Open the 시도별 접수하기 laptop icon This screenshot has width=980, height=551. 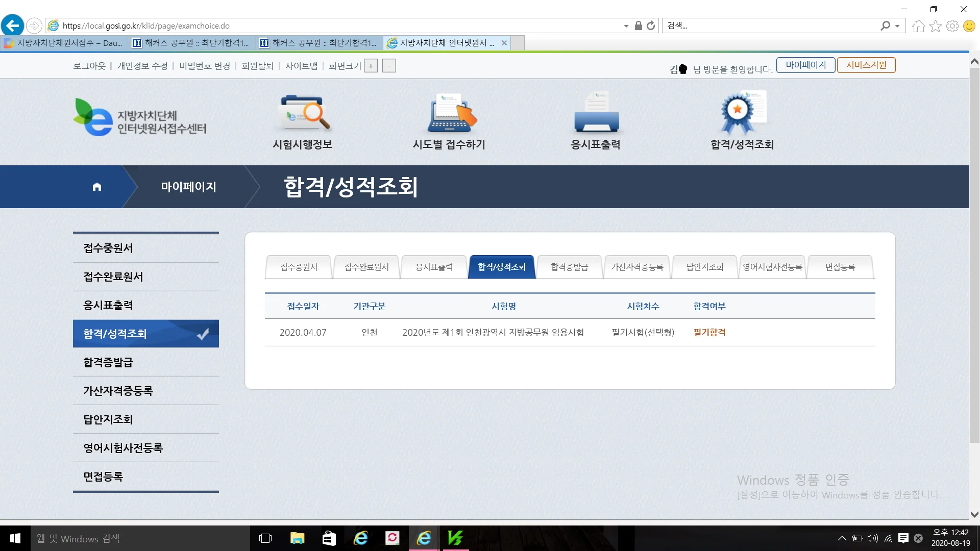point(450,113)
